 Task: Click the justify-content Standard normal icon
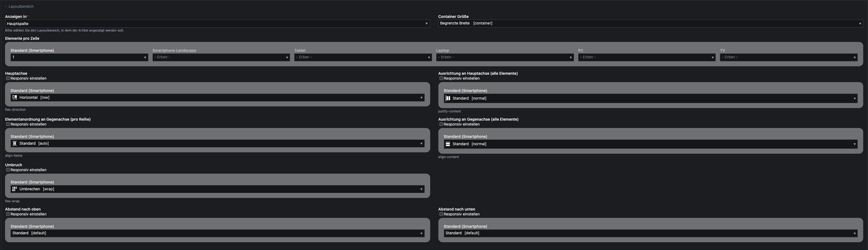448,98
